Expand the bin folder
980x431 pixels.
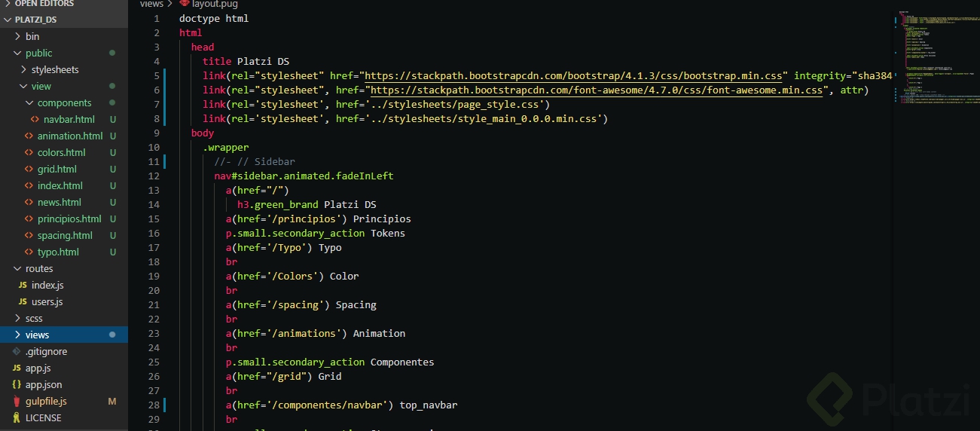click(x=18, y=37)
